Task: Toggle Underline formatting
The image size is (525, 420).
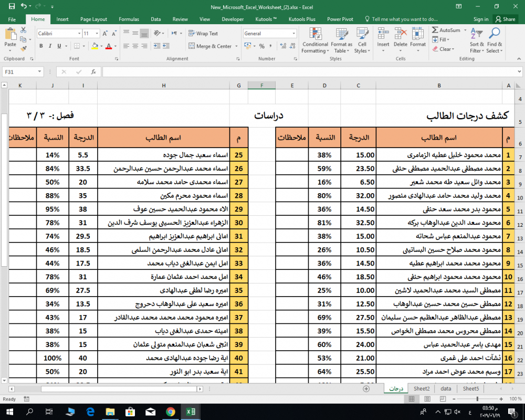Action: [59, 46]
